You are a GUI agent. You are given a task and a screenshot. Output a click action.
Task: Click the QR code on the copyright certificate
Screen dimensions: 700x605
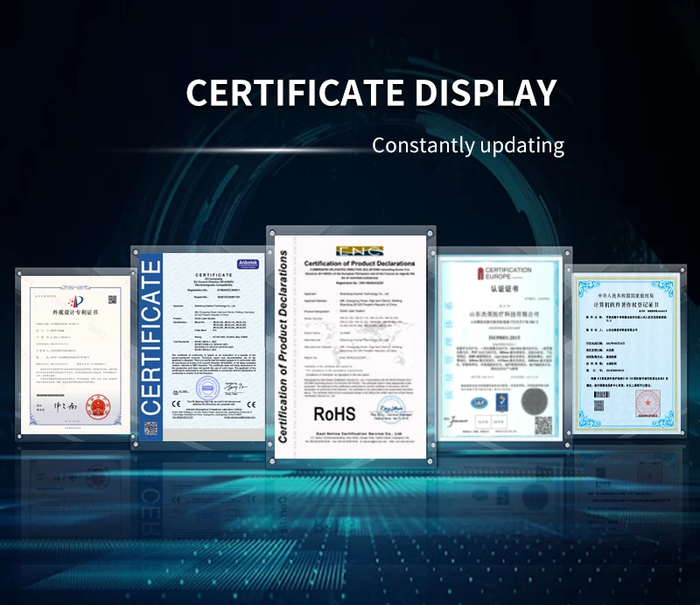point(598,405)
